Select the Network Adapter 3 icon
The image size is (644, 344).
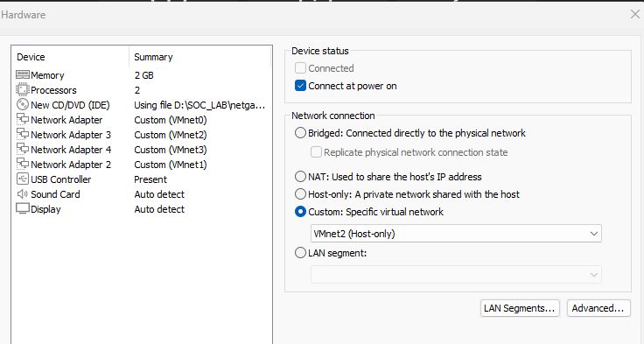(23, 134)
